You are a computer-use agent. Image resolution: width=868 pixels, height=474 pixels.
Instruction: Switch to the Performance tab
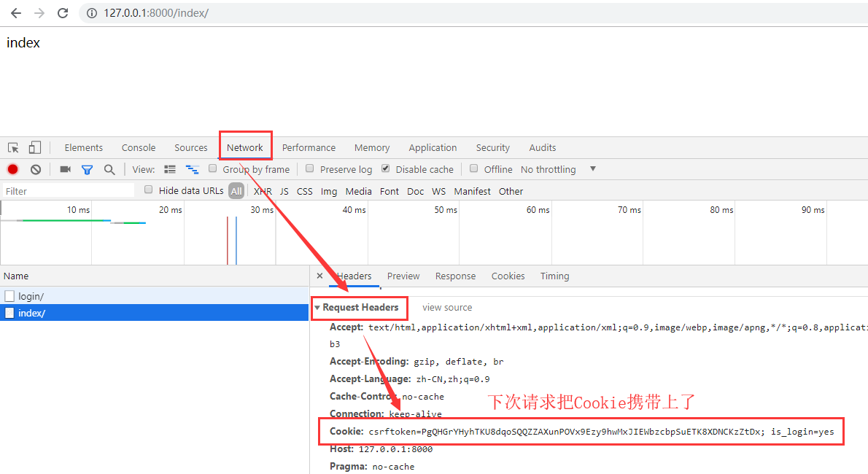(309, 148)
